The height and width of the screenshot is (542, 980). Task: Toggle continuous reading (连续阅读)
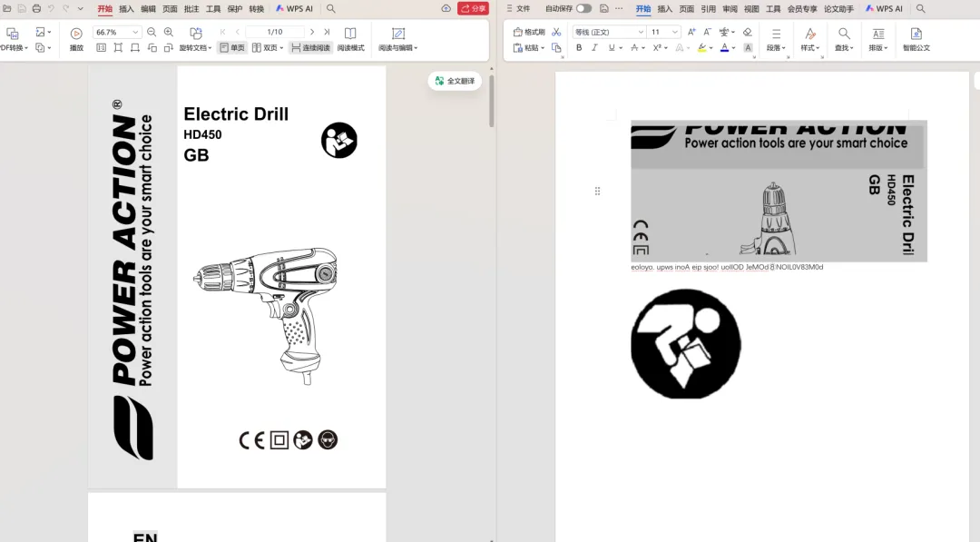(310, 47)
